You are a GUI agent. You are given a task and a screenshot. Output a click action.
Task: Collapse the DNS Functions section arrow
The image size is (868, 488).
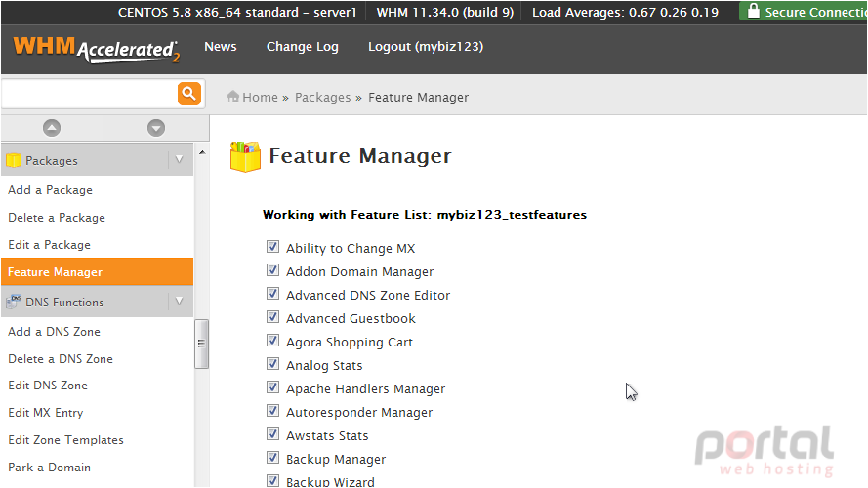[179, 301]
